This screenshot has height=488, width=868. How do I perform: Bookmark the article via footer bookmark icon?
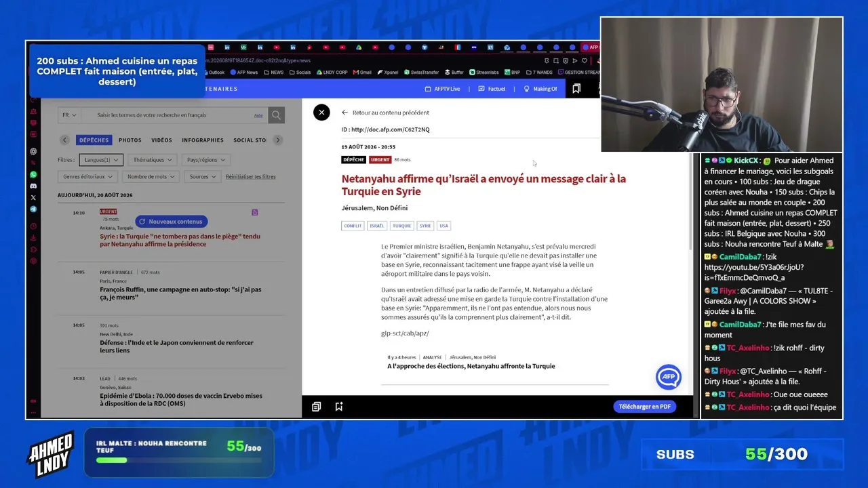pos(338,407)
